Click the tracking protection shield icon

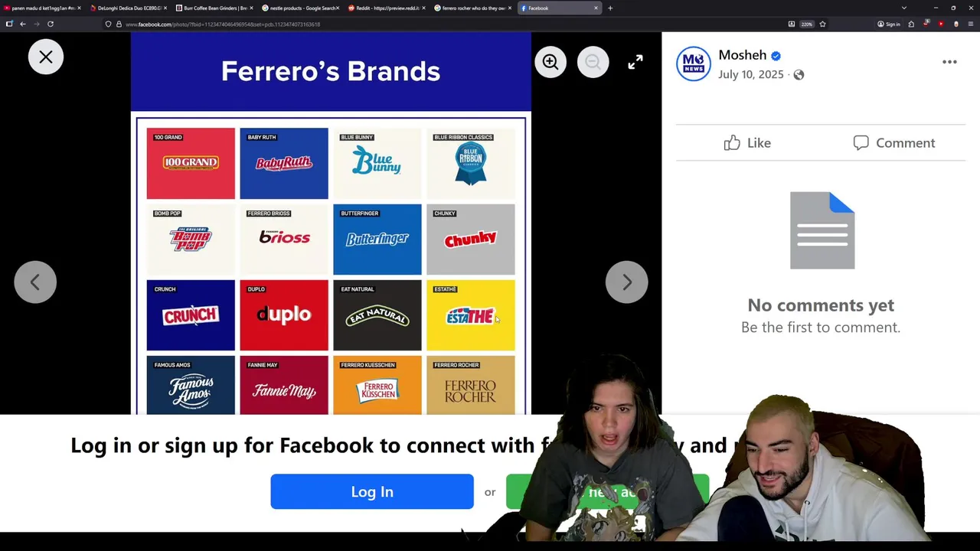point(108,24)
